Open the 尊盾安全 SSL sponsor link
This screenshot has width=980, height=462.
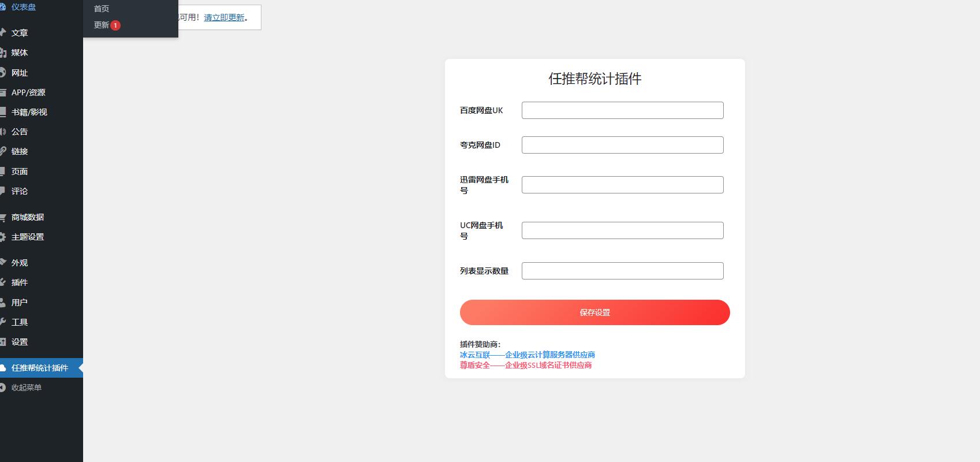(525, 365)
